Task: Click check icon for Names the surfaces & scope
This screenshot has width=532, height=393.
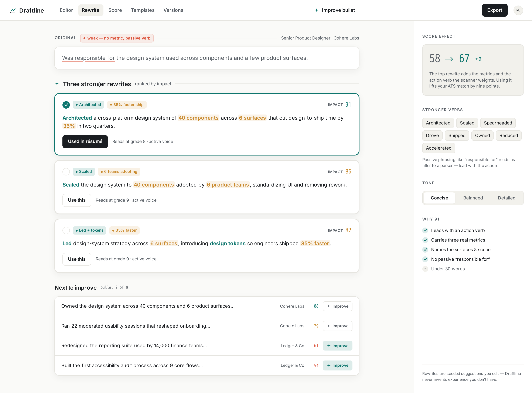Action: 425,250
